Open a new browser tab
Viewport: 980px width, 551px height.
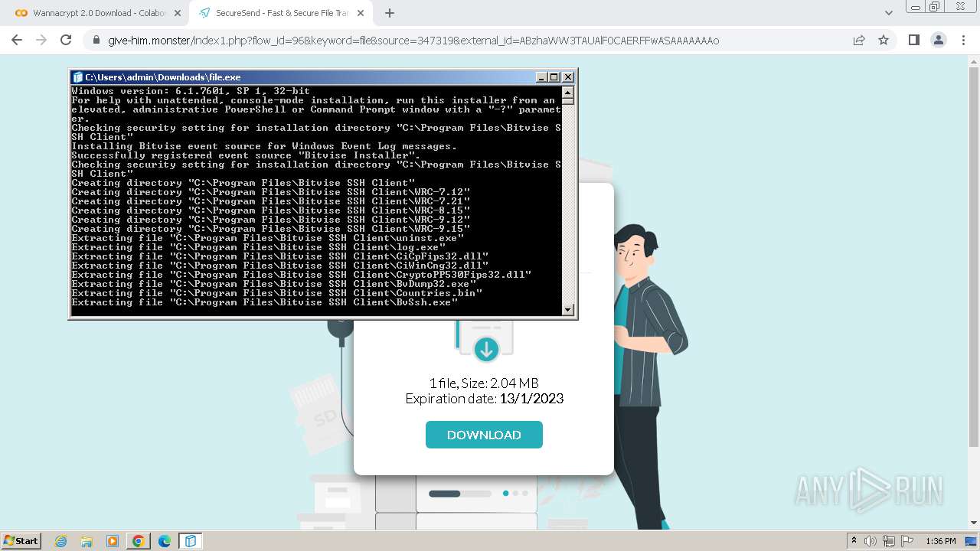390,13
